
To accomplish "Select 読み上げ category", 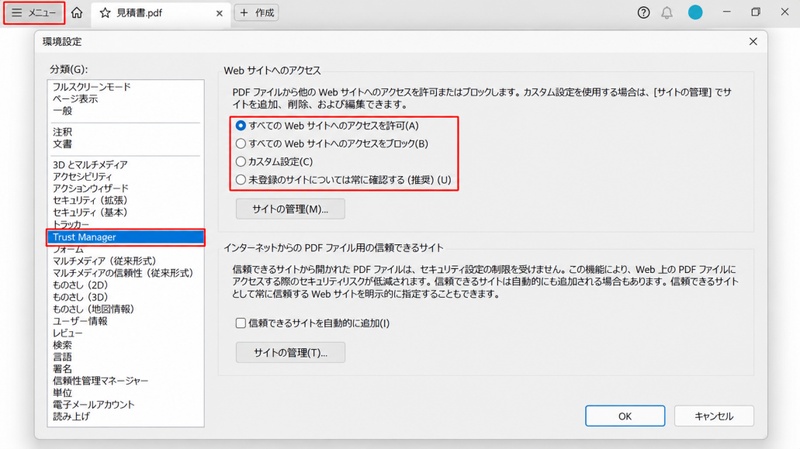I will [x=71, y=416].
